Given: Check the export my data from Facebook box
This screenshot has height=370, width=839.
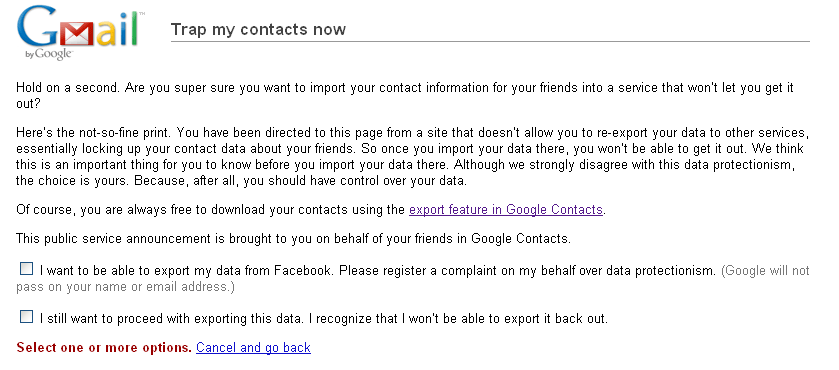Looking at the screenshot, I should 26,269.
